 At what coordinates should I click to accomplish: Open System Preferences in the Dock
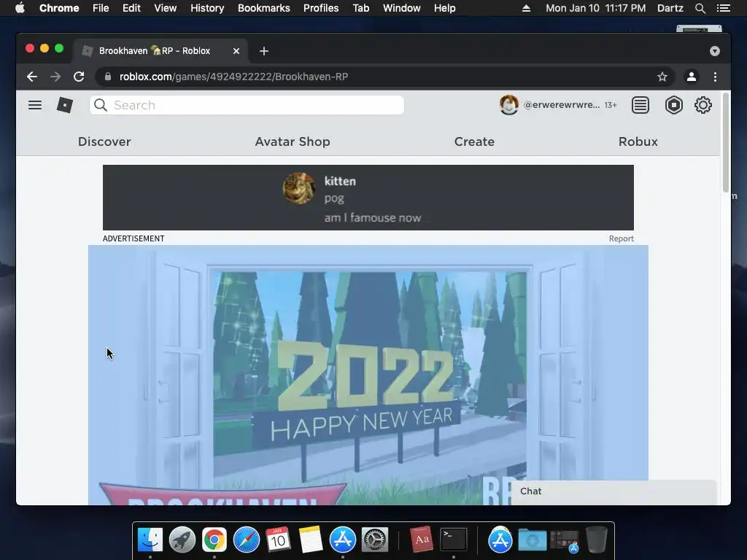pos(375,540)
